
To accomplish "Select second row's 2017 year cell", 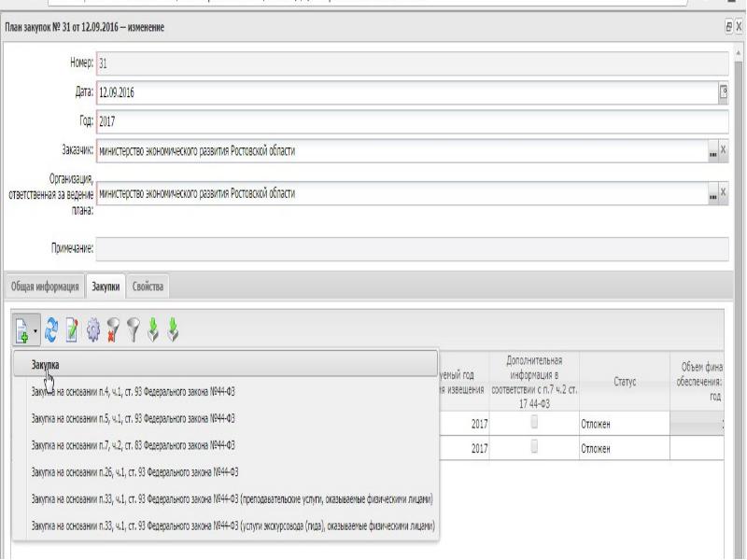I will click(x=463, y=448).
